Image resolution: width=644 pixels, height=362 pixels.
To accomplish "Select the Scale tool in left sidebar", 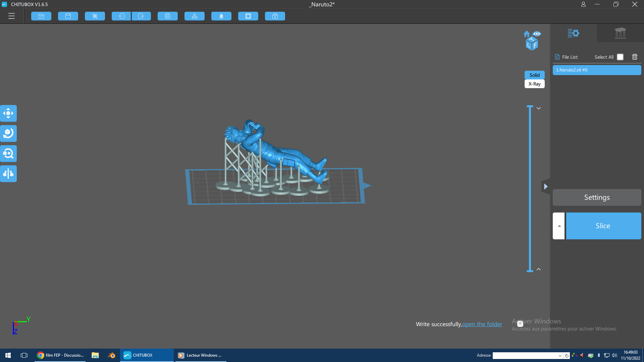I will [8, 154].
